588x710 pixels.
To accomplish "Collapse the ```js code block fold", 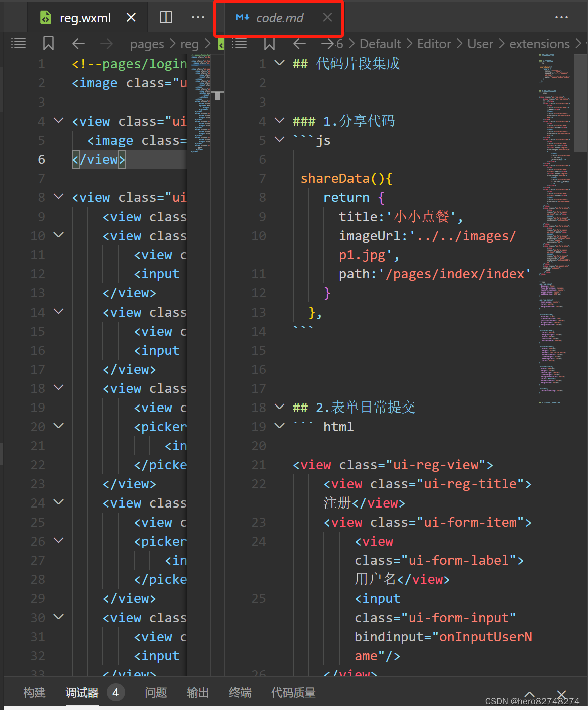I will (x=279, y=140).
